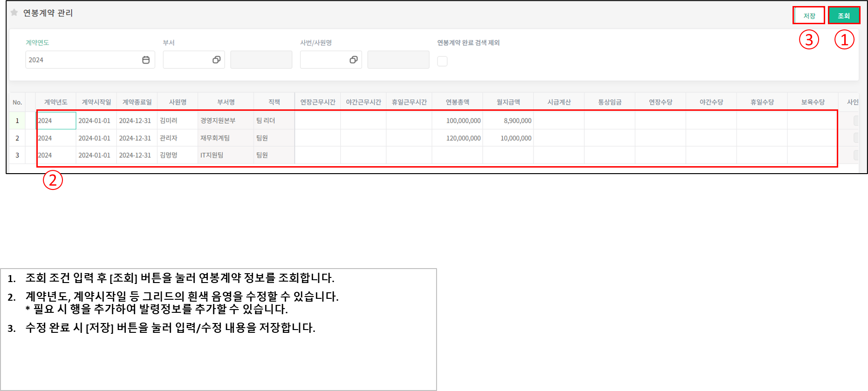Click the 계약시작일 column header
868x391 pixels.
coord(96,102)
